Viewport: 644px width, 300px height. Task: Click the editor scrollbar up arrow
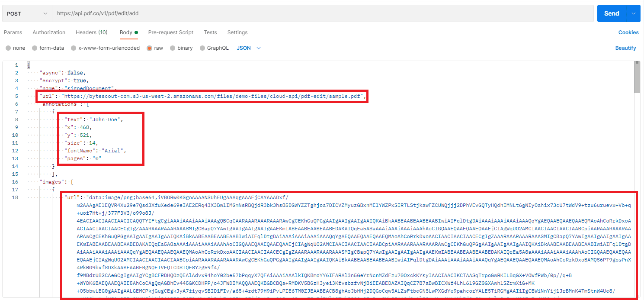[x=637, y=63]
